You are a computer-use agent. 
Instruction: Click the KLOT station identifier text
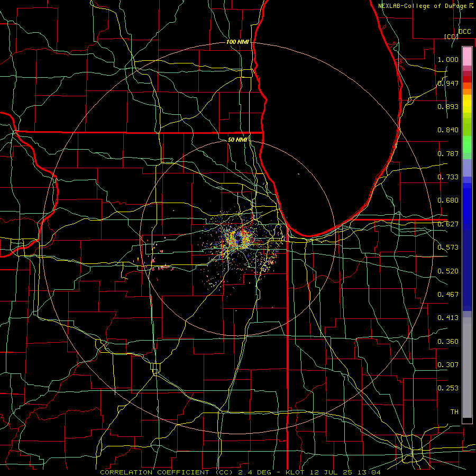tap(295, 472)
